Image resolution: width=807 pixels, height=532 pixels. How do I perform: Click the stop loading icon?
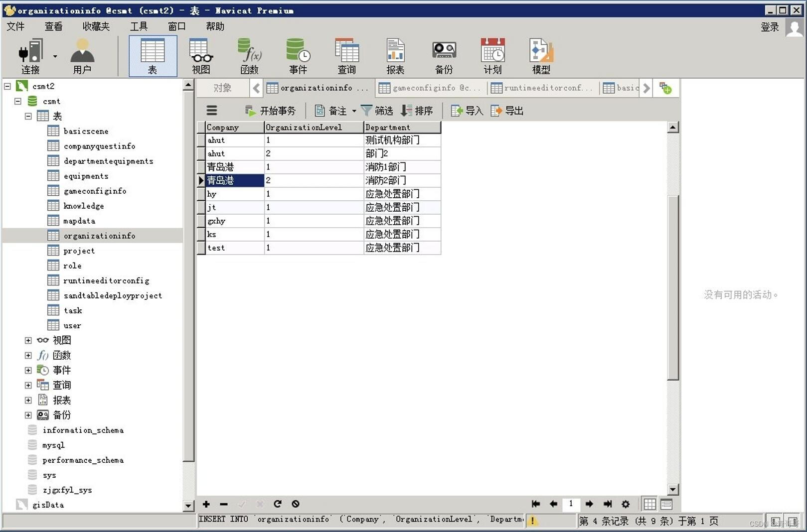[x=296, y=504]
